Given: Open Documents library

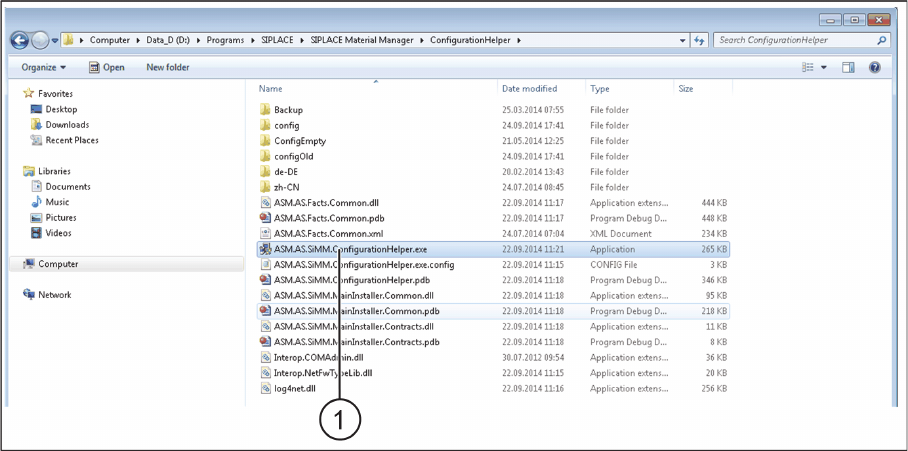Looking at the screenshot, I should tap(61, 187).
